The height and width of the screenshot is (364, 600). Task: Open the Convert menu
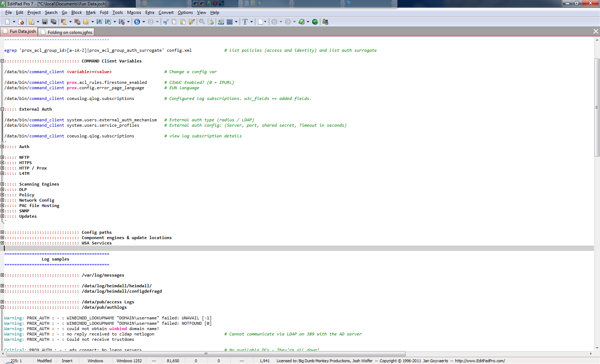tap(166, 12)
